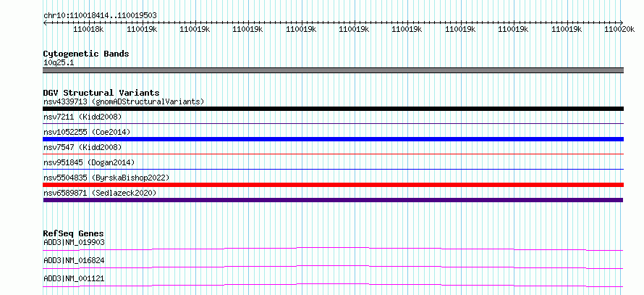
Task: Click the nsv951845 (Dogan2014) label
Action: (x=89, y=162)
